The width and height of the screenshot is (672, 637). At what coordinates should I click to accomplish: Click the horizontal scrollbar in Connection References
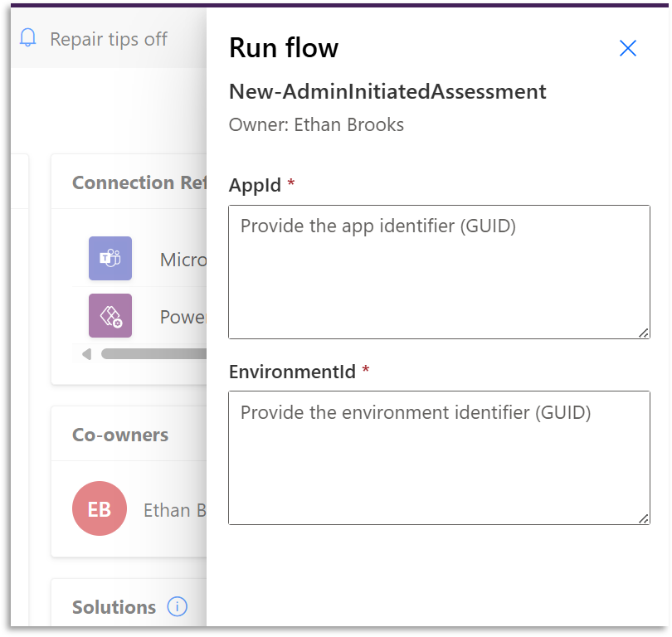(x=153, y=354)
